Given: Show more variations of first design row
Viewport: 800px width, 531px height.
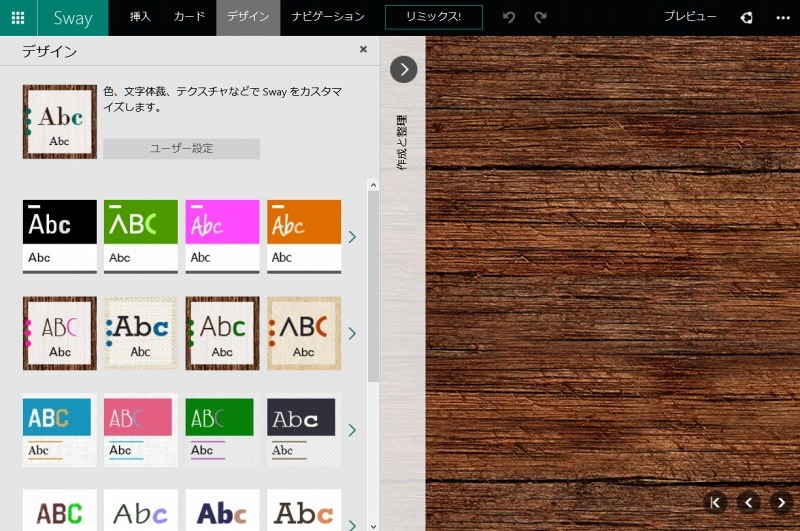Looking at the screenshot, I should coord(352,237).
